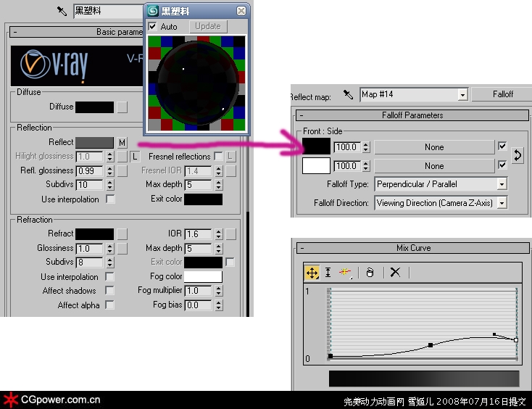Click refraction IOR spinner arrows
This screenshot has width=532, height=409.
218,234
